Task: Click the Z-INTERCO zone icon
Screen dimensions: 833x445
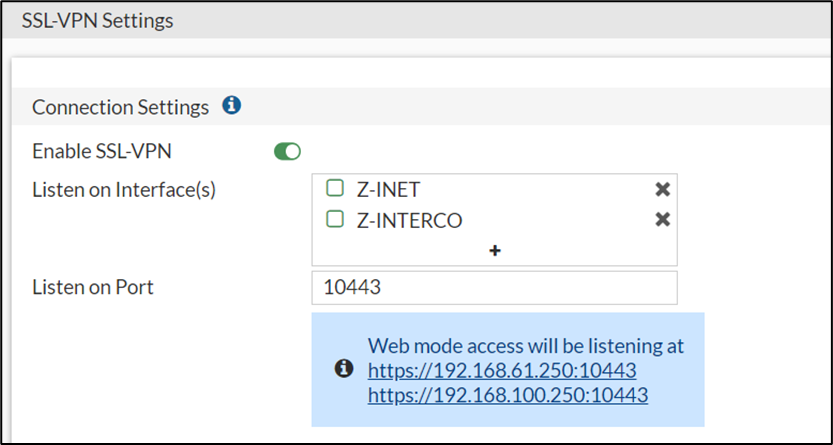Action: pos(335,220)
